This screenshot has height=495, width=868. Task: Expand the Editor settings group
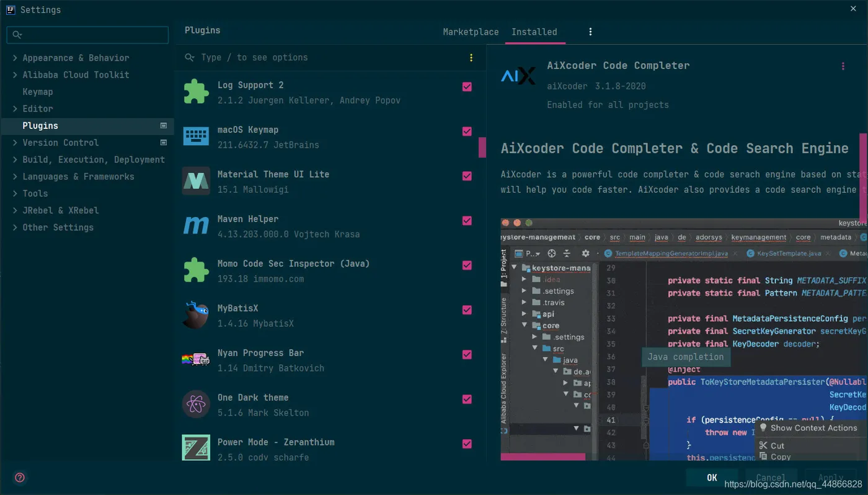pos(15,109)
